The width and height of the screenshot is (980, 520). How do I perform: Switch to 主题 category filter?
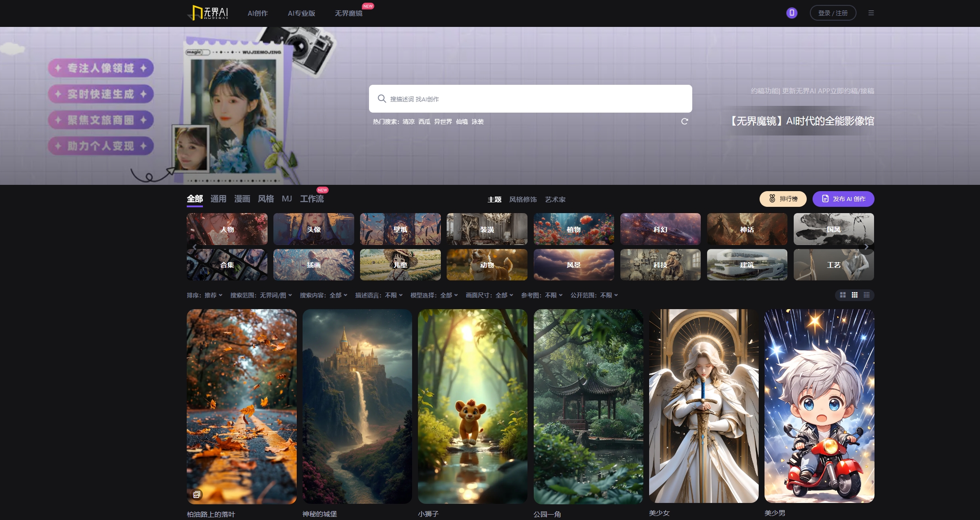[494, 200]
